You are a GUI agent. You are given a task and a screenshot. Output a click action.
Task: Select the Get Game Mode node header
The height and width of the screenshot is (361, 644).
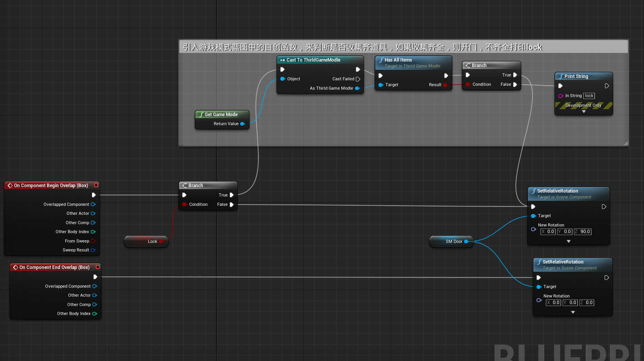pyautogui.click(x=222, y=115)
